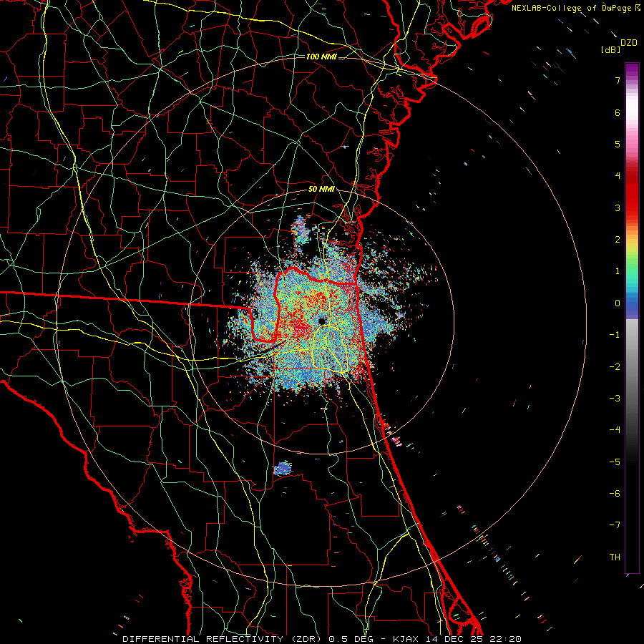Screen dimensions: 644x644
Task: Click the white-pink band of the color bar
Action: click(x=632, y=119)
